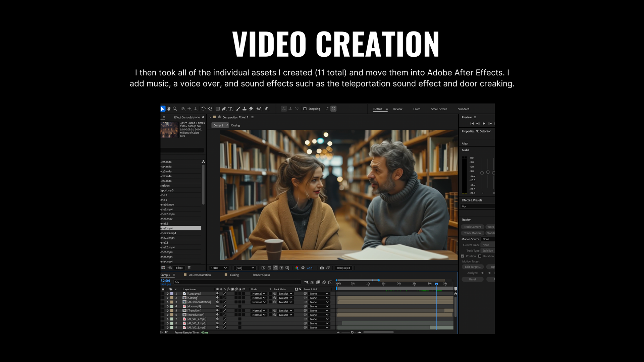Viewport: 644px width, 362px height.
Task: Toggle visibility box of Closing layer
Action: click(x=163, y=298)
